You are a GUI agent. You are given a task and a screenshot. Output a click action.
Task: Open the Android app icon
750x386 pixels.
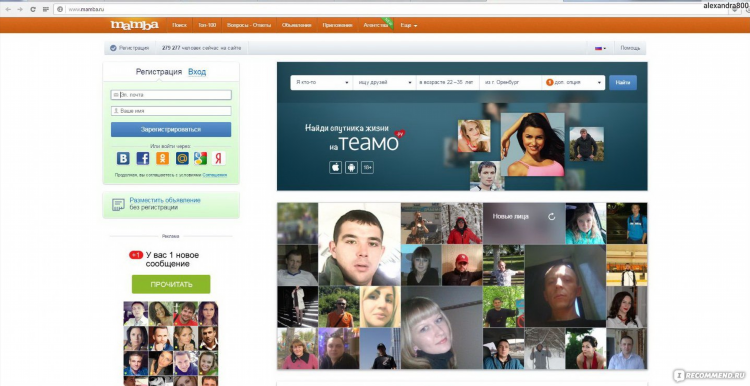coord(352,167)
